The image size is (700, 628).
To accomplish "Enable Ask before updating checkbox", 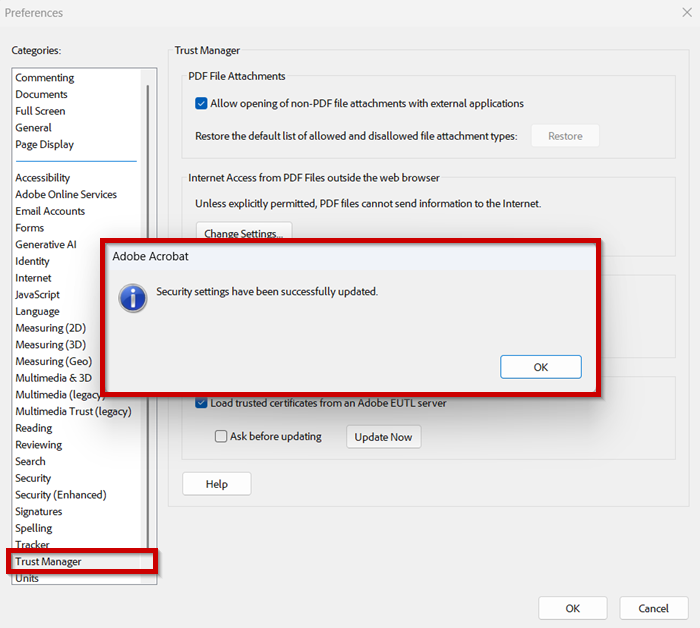I will (221, 437).
